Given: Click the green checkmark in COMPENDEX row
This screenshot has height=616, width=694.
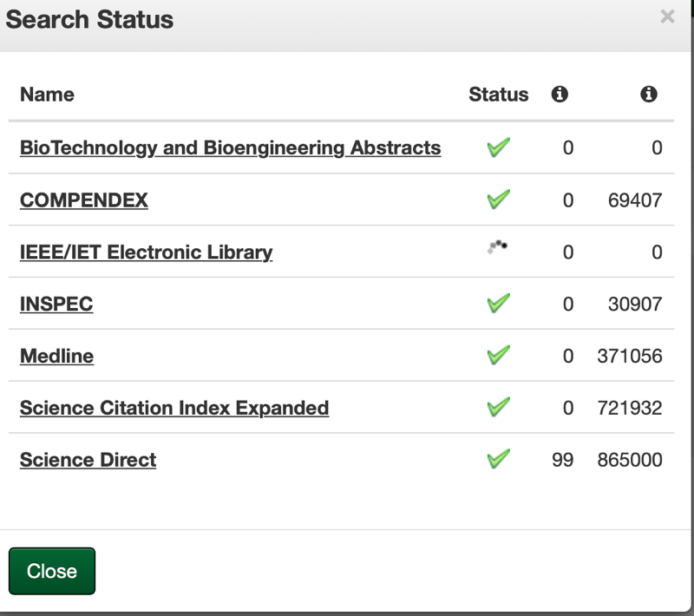Looking at the screenshot, I should 498,200.
